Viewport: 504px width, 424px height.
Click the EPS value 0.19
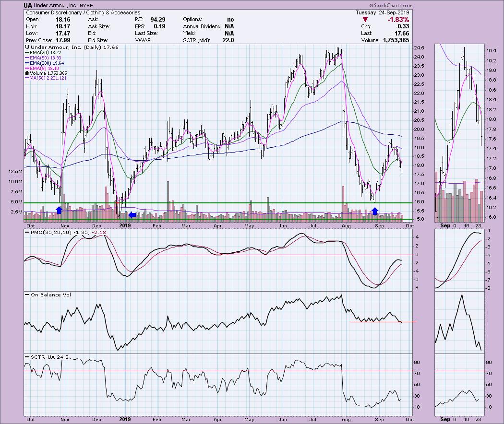pyautogui.click(x=159, y=26)
